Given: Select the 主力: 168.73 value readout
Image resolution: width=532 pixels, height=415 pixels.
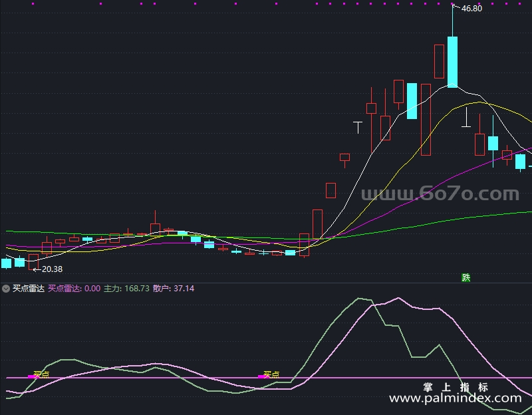Looking at the screenshot, I should click(126, 289).
